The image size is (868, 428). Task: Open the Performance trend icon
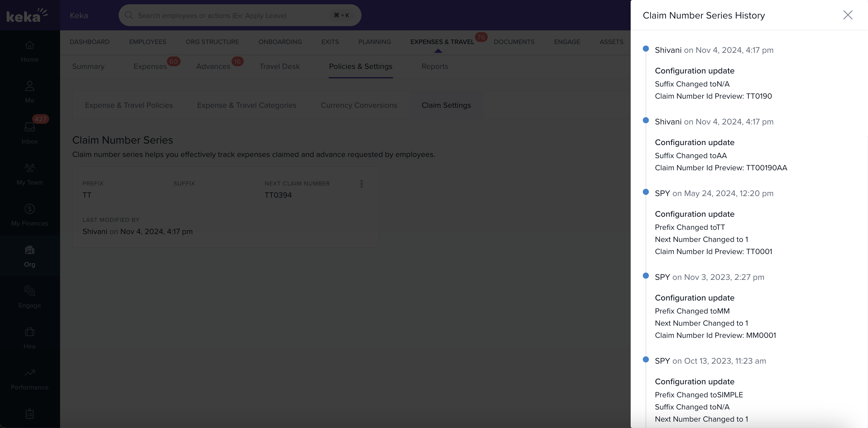point(30,373)
